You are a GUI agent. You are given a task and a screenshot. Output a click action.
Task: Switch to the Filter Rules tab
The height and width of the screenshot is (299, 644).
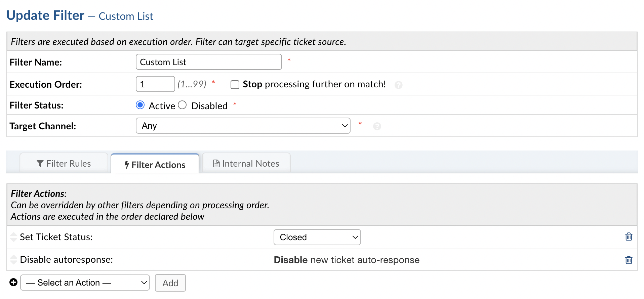64,164
